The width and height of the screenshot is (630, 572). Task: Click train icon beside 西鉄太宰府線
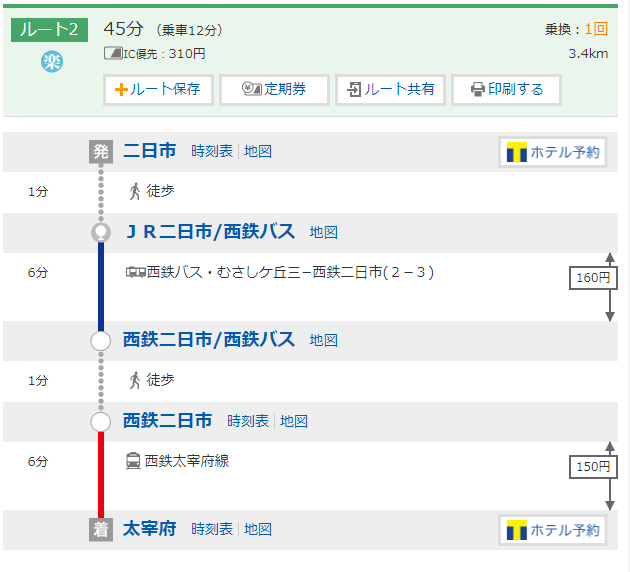[x=133, y=461]
